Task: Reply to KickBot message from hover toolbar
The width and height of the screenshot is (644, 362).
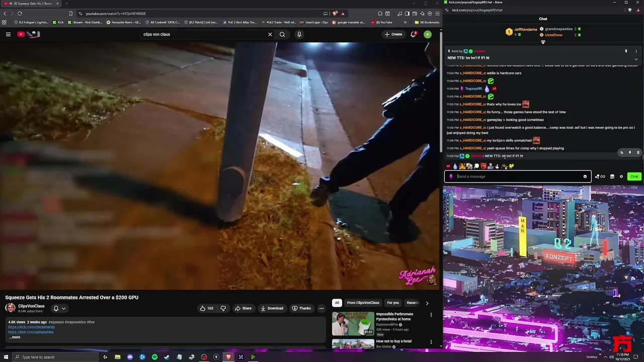Action: point(621,152)
